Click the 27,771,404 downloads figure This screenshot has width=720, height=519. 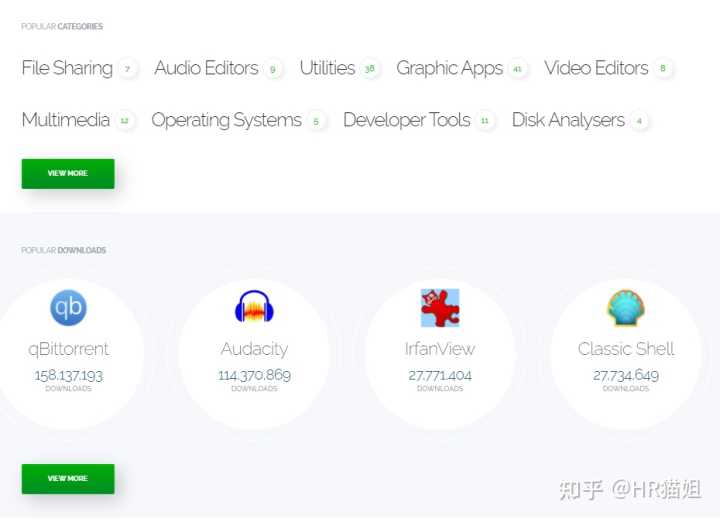click(440, 376)
